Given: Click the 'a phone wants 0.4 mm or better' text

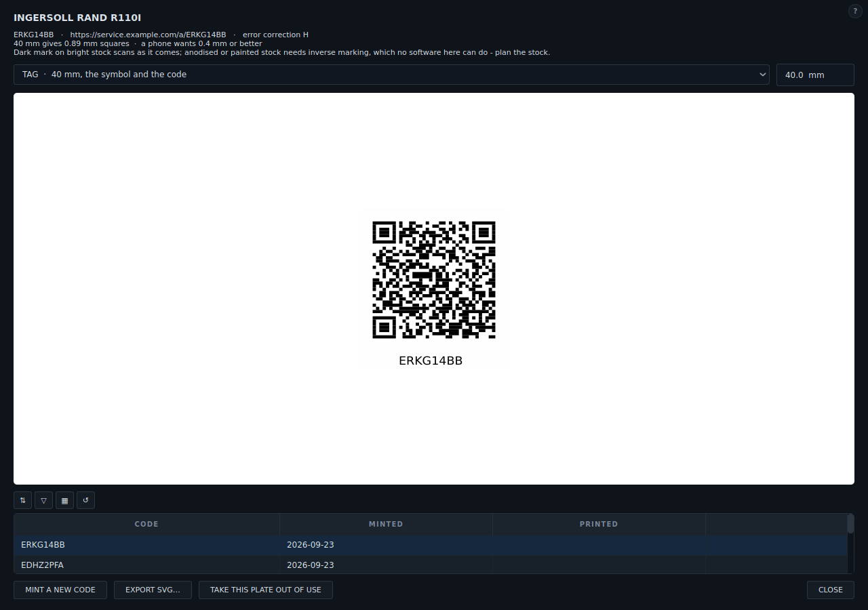Looking at the screenshot, I should (201, 43).
